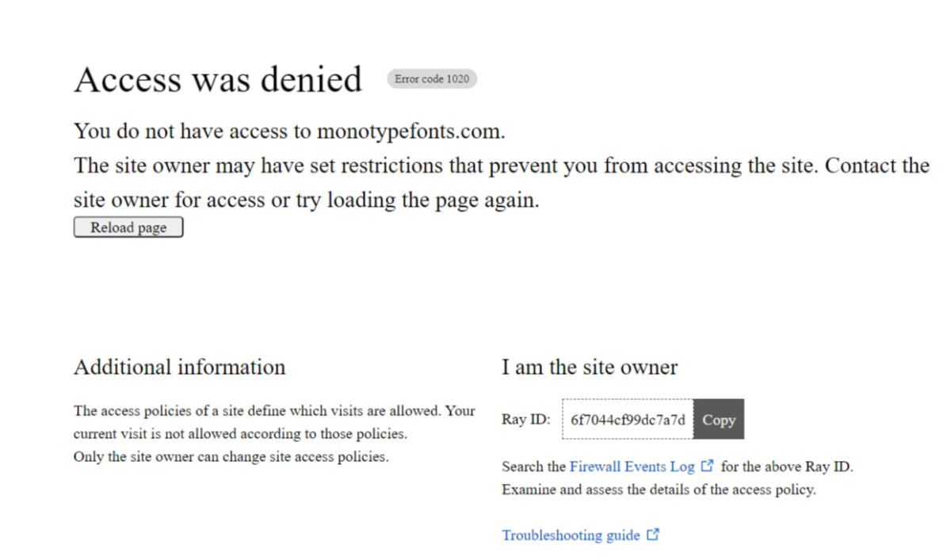Click the Reload page button
Image resolution: width=951 pixels, height=560 pixels.
click(128, 227)
